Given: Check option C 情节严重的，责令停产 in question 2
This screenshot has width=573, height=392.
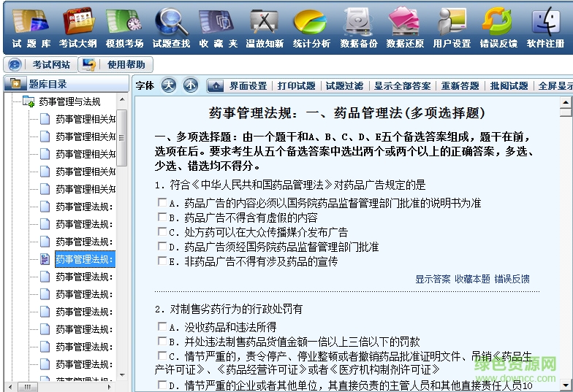Looking at the screenshot, I should (162, 355).
